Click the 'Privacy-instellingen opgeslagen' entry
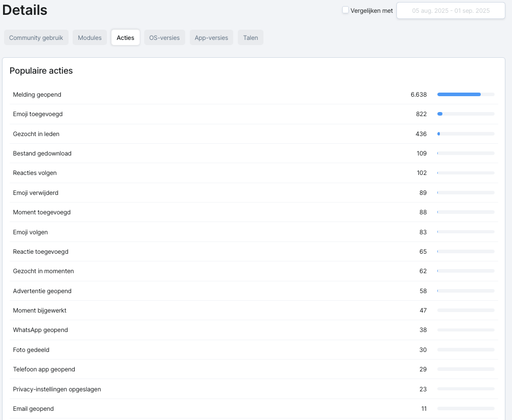Screen dimensions: 512x420 [57, 389]
